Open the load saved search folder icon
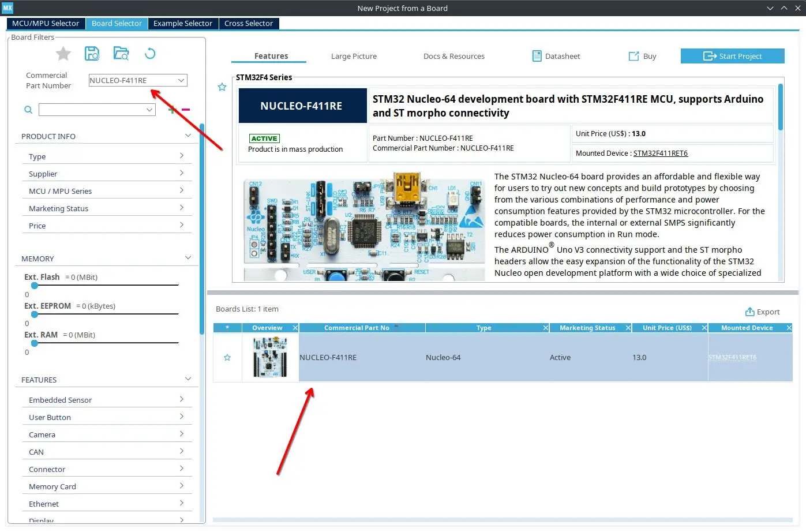806x532 pixels. click(x=121, y=54)
